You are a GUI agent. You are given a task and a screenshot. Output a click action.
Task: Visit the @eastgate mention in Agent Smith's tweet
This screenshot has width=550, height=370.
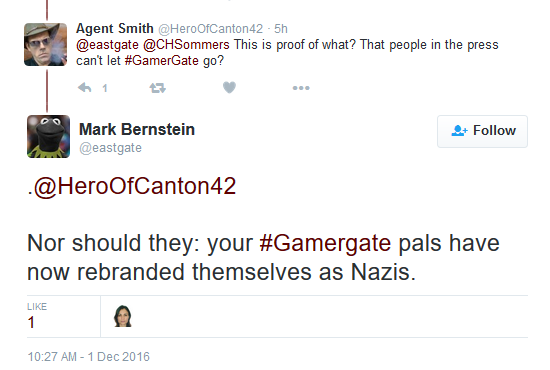coord(107,45)
